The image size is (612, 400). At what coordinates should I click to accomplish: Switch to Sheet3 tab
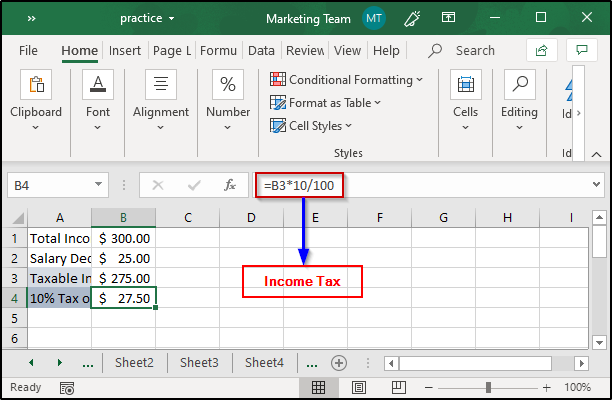click(199, 363)
